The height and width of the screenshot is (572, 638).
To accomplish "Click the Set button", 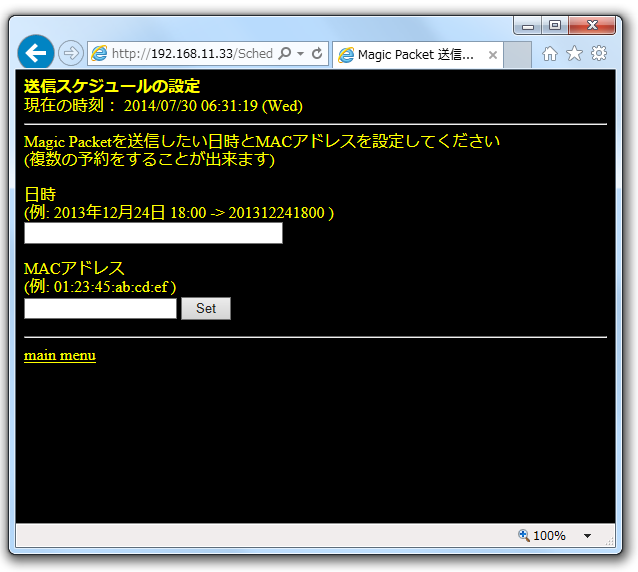I will pos(206,308).
